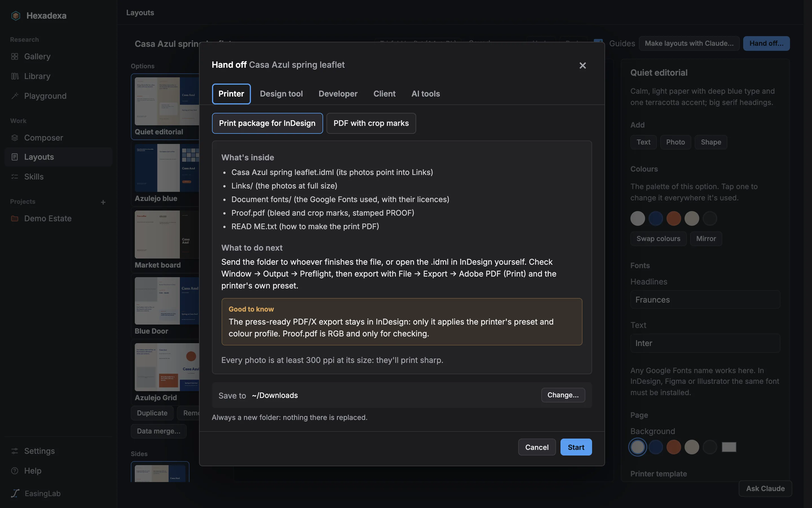The width and height of the screenshot is (812, 508).
Task: Click Make layouts with Claude... button
Action: (689, 43)
